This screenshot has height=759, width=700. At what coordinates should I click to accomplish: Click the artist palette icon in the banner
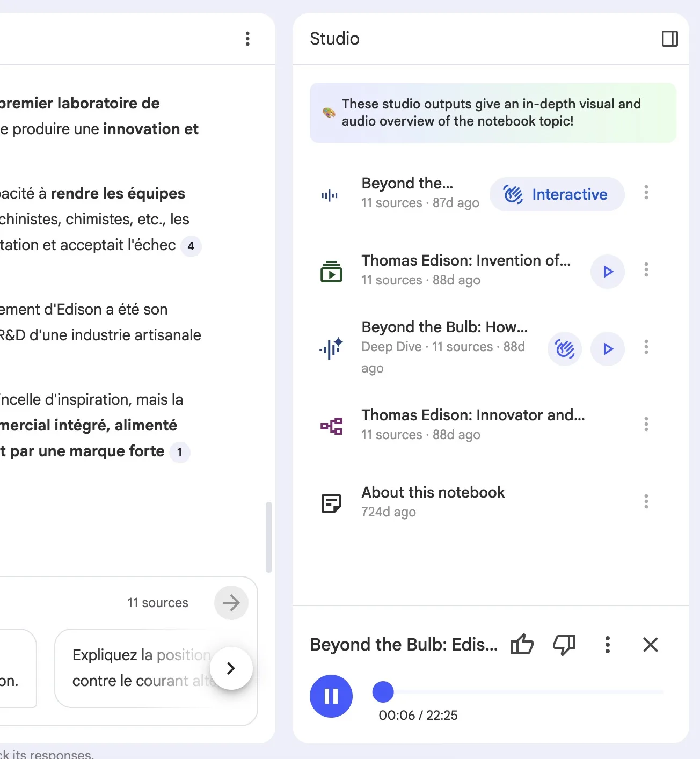pyautogui.click(x=327, y=112)
